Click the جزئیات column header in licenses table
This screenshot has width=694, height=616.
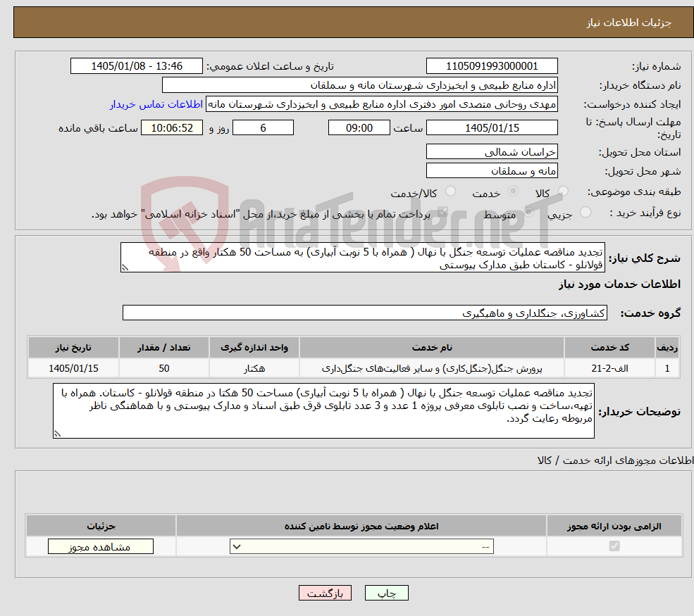tap(101, 526)
